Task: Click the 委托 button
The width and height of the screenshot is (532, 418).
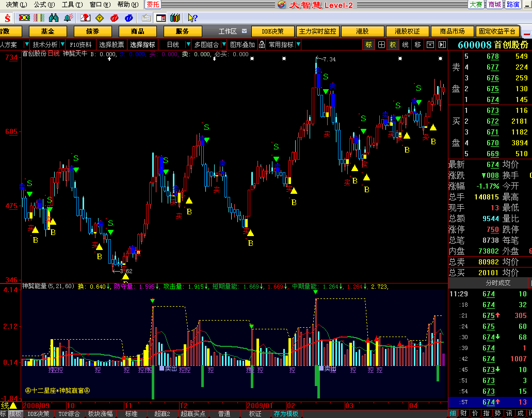Action: (x=153, y=5)
